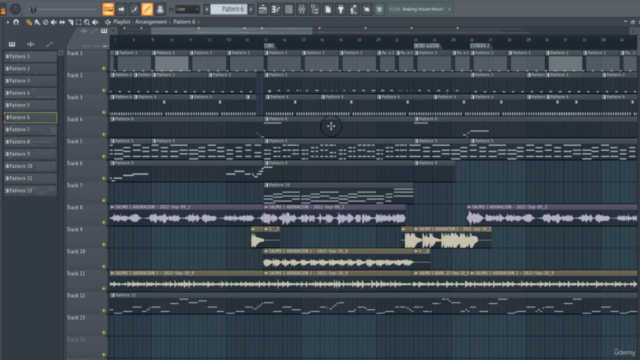The image size is (640, 360).
Task: Select the Slip tool
Action: 62,22
